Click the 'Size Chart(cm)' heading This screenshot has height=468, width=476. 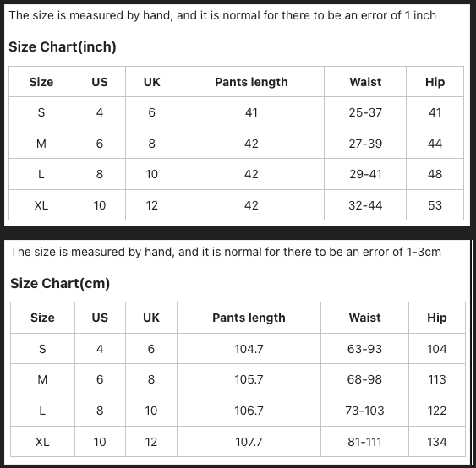[60, 283]
